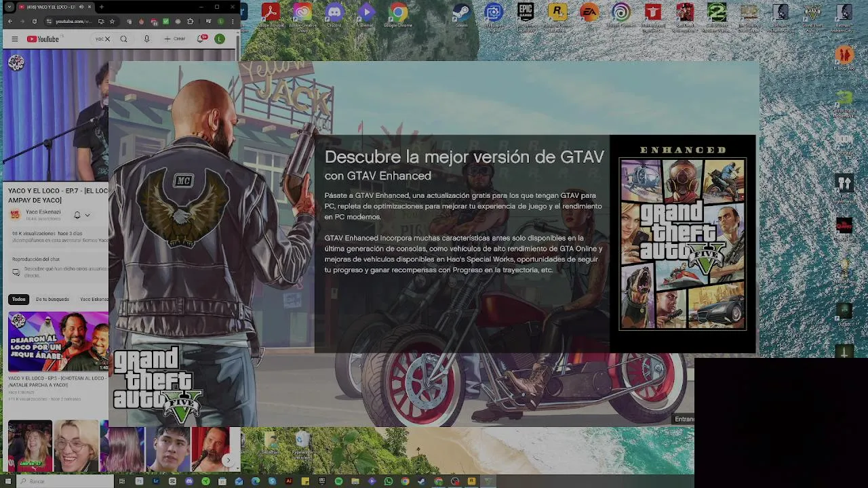The width and height of the screenshot is (868, 488).
Task: Expand the notification bell dropdown next to Yaco Eskenazi
Action: (87, 215)
